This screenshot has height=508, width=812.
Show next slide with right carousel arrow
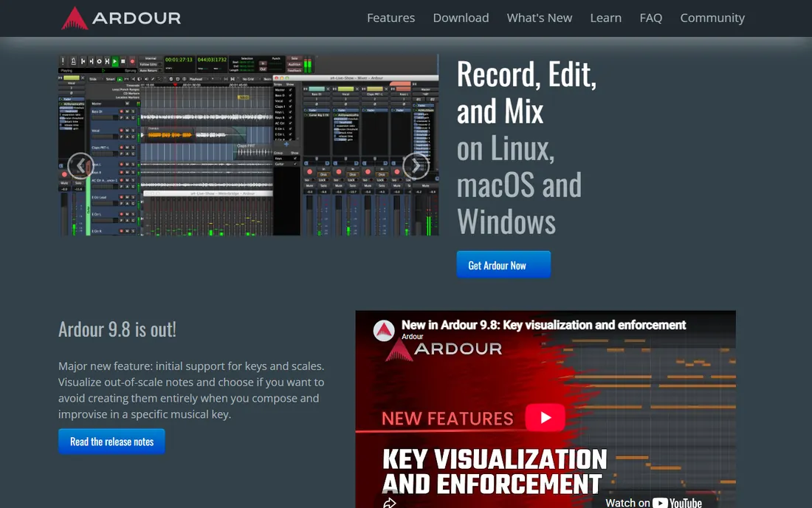[x=416, y=165]
